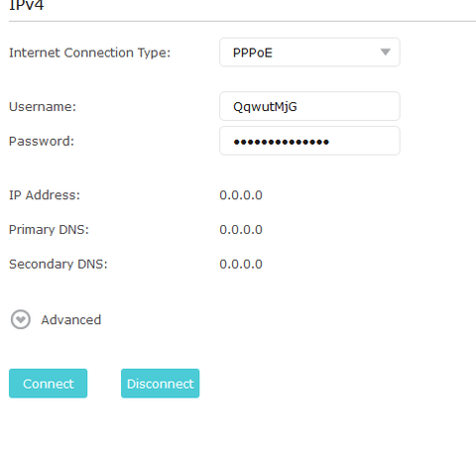This screenshot has width=476, height=459.
Task: Click the Username label
Action: [43, 107]
